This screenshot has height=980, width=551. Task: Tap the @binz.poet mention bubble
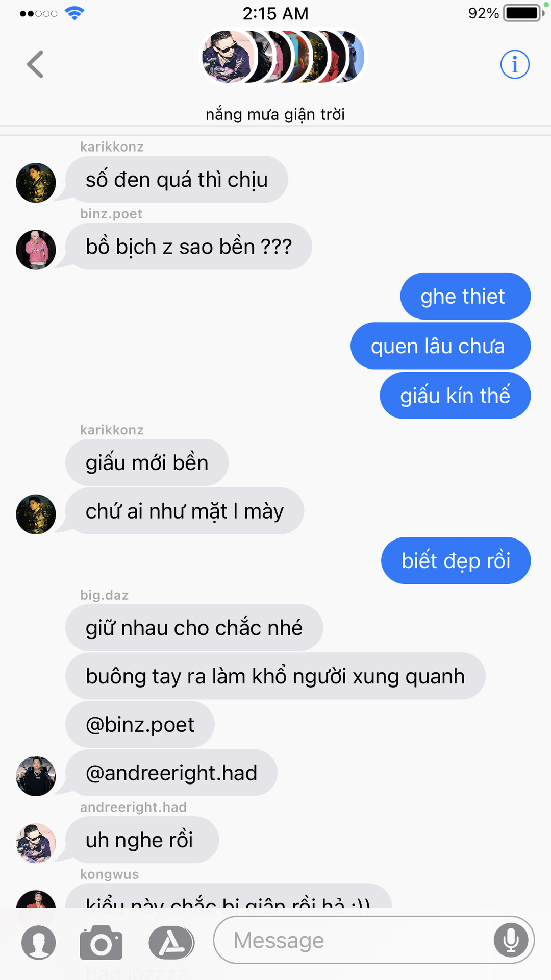point(140,724)
